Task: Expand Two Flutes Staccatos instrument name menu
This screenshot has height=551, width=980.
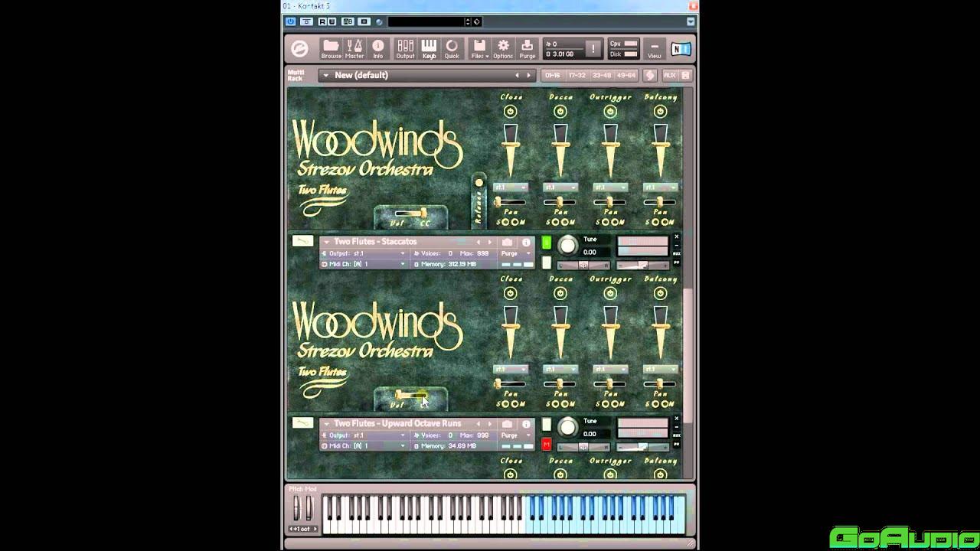Action: 326,242
